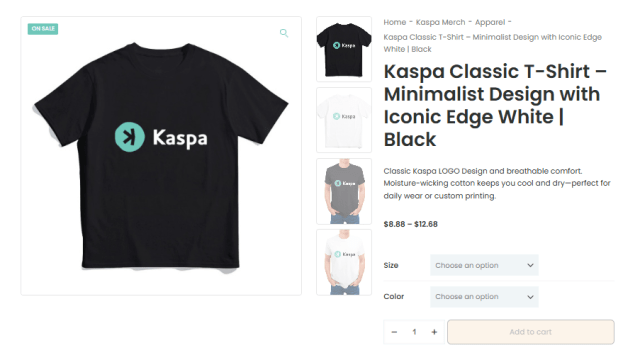
Task: Click the Color dropdown chevron arrow
Action: pos(530,297)
